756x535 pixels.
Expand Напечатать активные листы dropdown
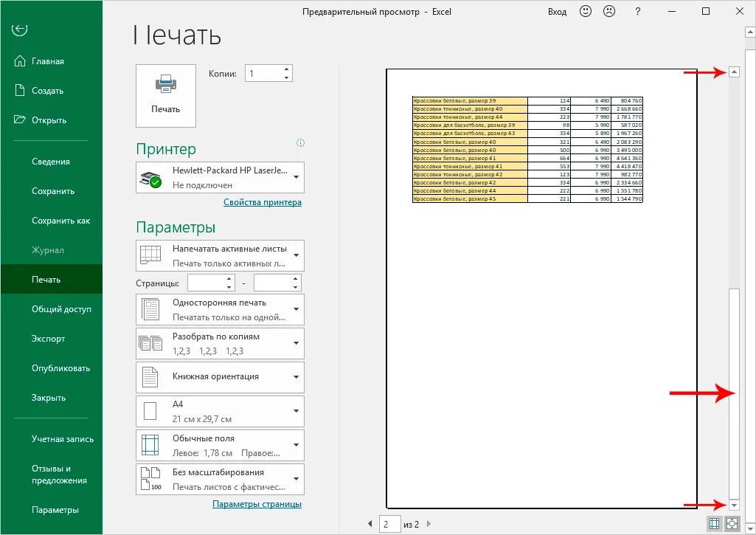tap(221, 255)
